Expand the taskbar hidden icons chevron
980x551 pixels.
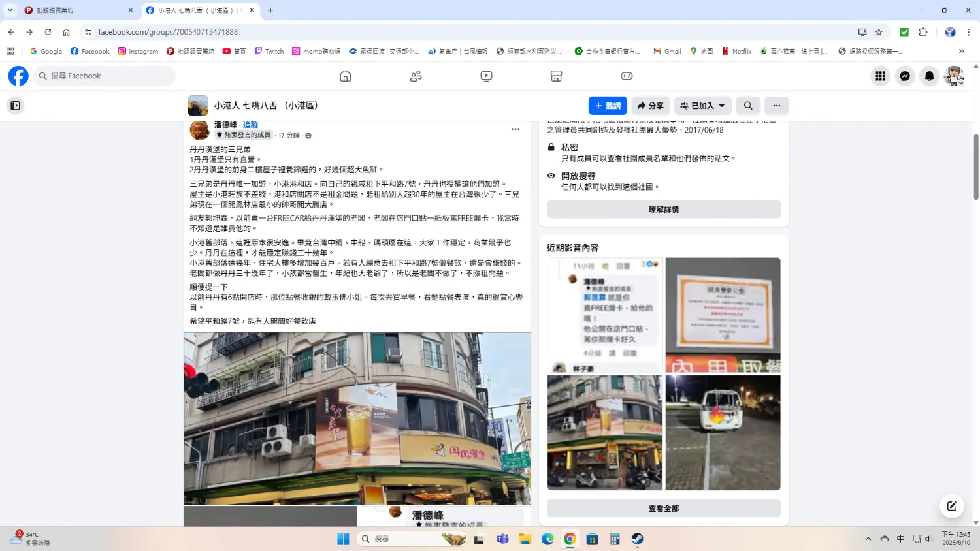(x=867, y=539)
